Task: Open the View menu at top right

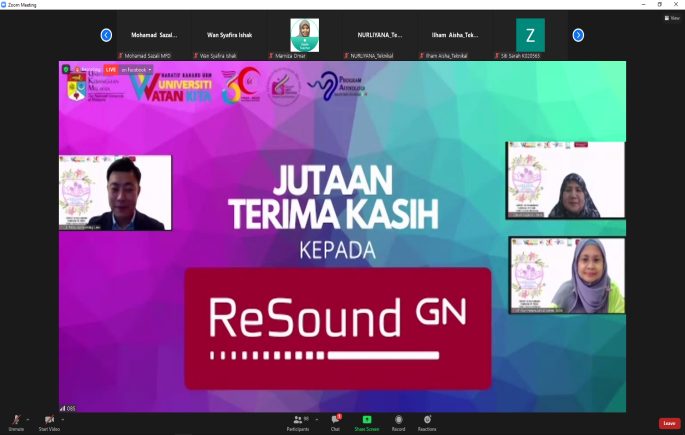Action: 672,18
